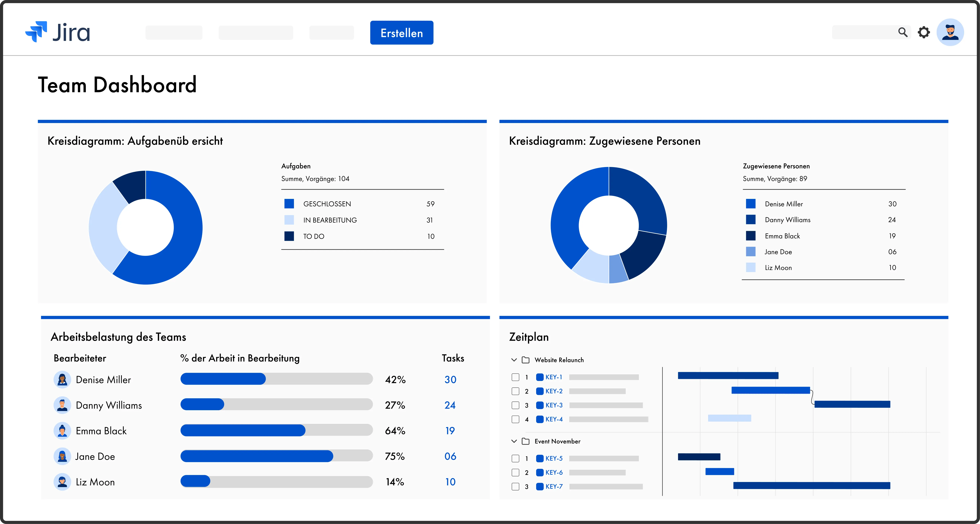Collapse the Website Relaunch group chevron

(514, 360)
